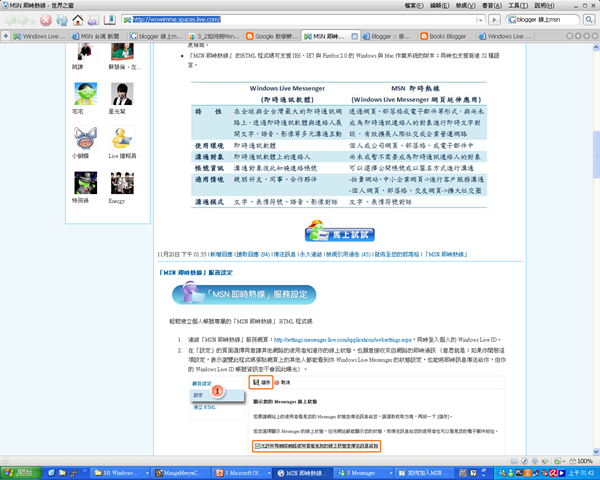Click the magnifier search button

click(589, 20)
